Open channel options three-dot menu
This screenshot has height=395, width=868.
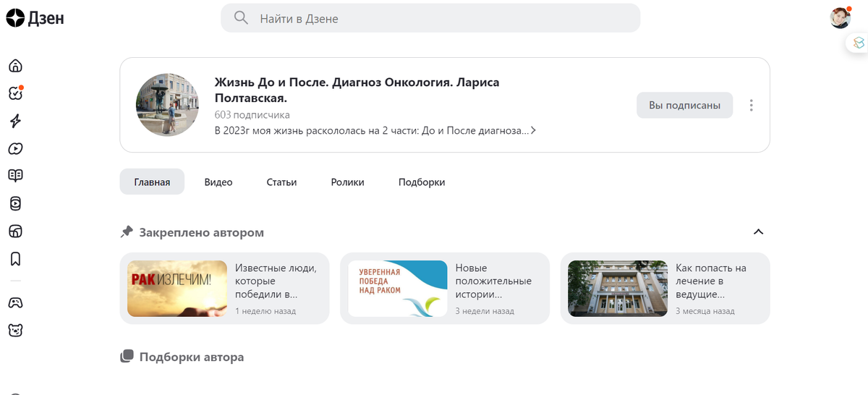pos(751,106)
